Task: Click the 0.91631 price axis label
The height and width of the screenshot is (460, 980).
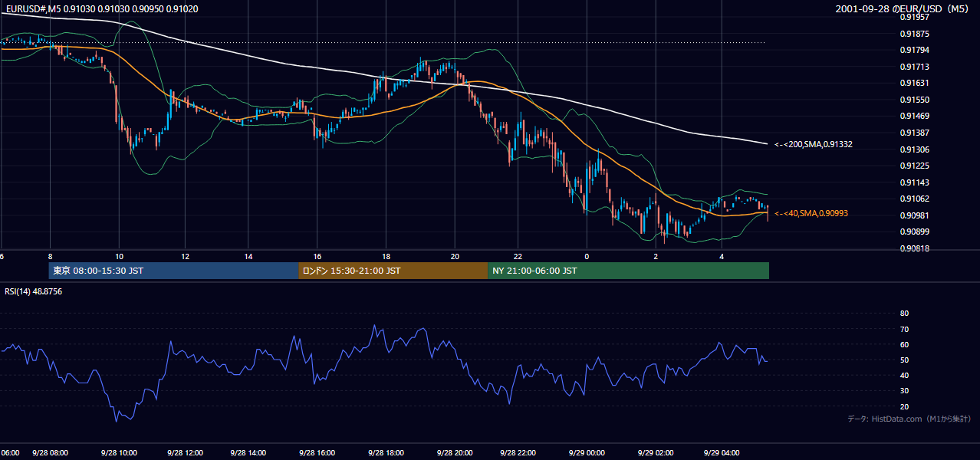Action: (914, 83)
